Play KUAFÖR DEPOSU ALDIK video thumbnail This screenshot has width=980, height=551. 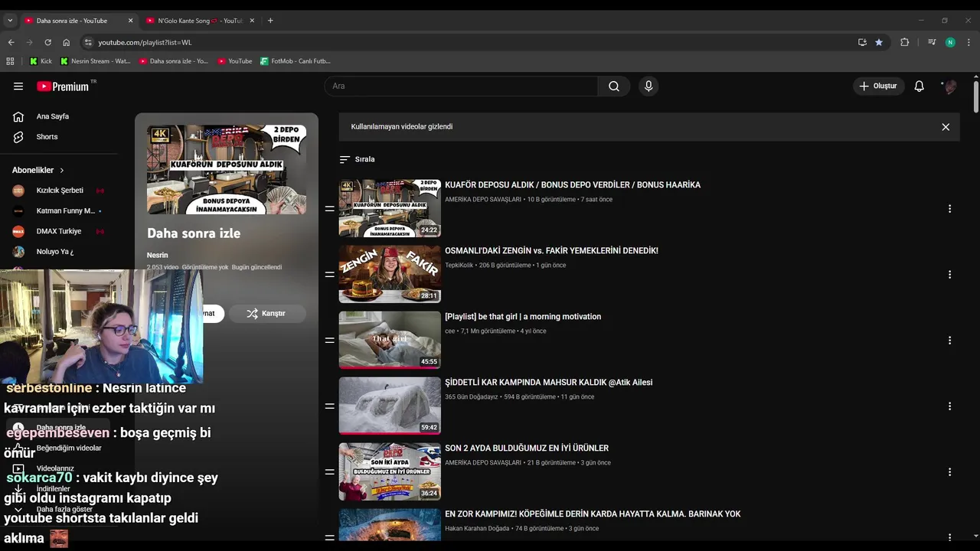point(390,208)
